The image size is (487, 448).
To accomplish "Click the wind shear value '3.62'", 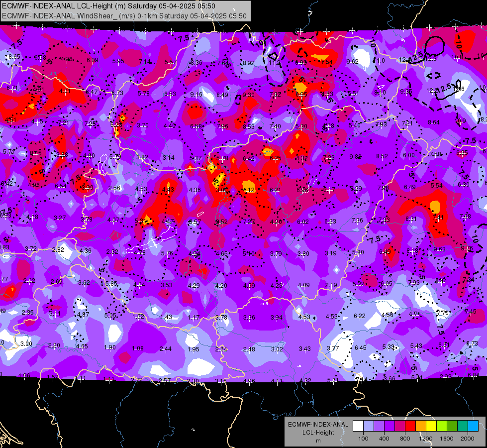I will click(84, 283).
